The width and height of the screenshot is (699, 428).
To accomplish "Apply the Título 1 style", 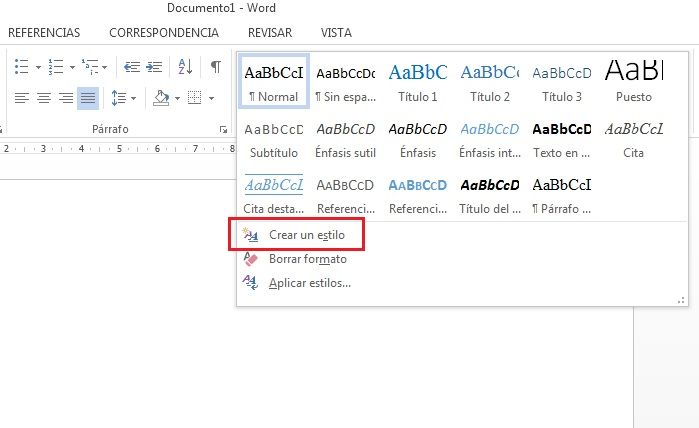I will (x=418, y=81).
